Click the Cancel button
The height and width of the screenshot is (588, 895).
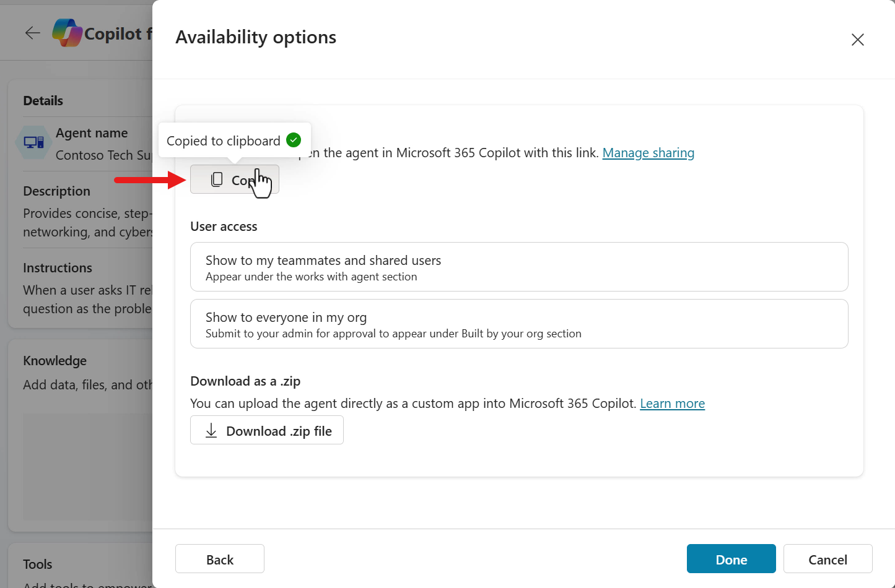[827, 559]
